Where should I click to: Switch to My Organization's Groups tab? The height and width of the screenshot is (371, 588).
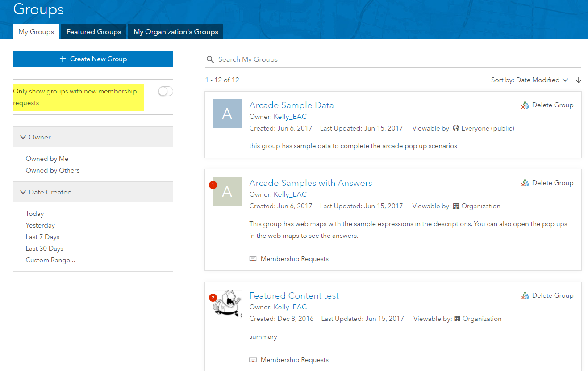[176, 32]
